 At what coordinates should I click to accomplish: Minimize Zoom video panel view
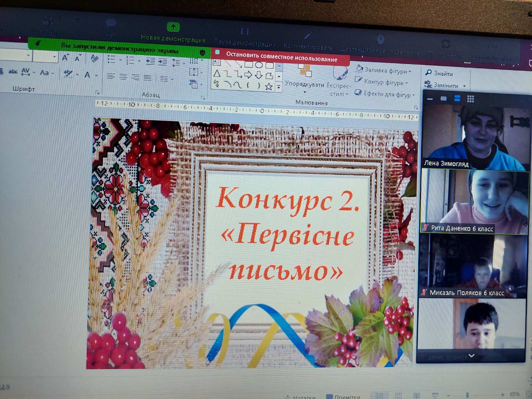click(x=430, y=99)
